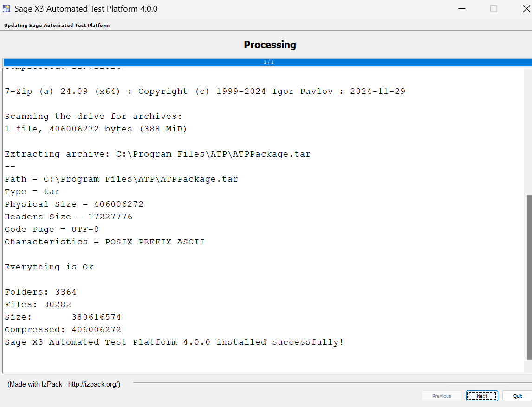
Task: Close the Sage X3 installer window
Action: coord(526,8)
